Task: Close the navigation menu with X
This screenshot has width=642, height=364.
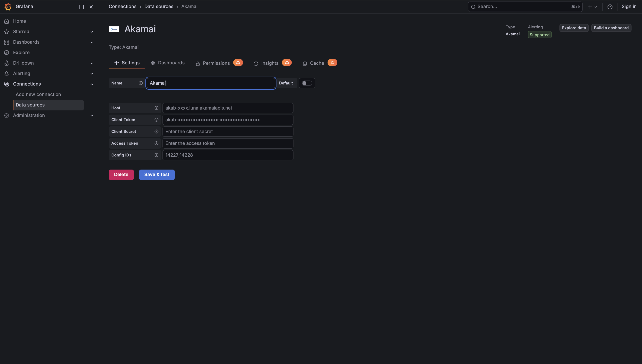Action: tap(91, 7)
